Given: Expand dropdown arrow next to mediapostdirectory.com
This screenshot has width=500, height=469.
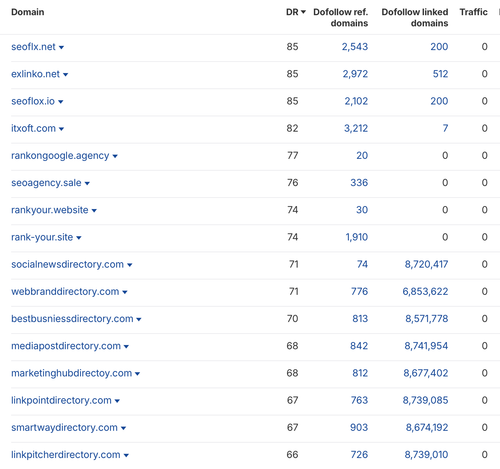Looking at the screenshot, I should (126, 347).
